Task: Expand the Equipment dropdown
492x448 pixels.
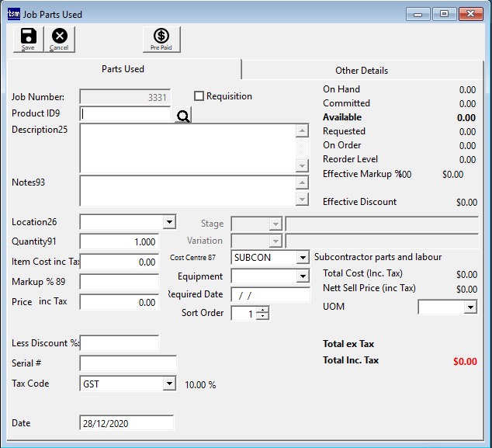Action: (x=303, y=276)
